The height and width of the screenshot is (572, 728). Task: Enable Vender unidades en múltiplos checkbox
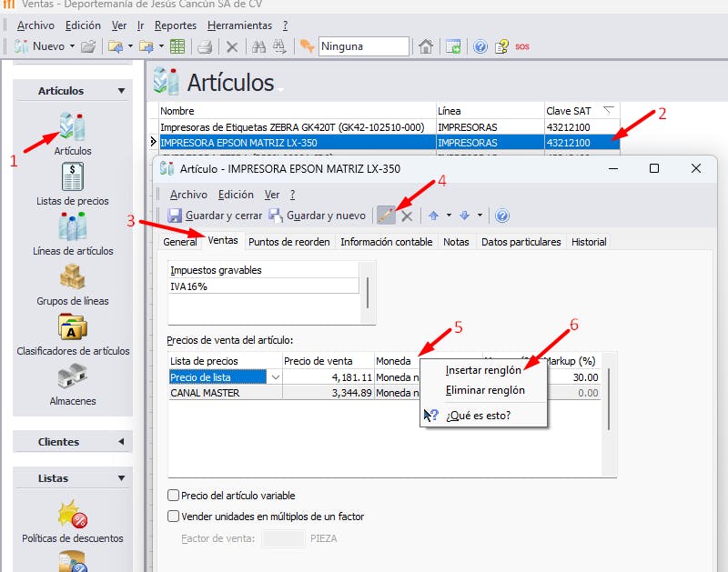(x=173, y=516)
